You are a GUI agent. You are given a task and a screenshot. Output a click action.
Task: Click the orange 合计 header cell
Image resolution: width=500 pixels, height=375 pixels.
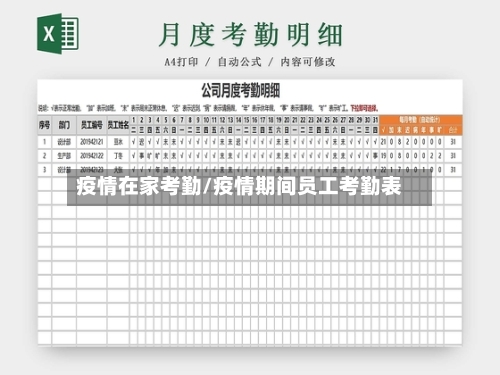pos(453,130)
